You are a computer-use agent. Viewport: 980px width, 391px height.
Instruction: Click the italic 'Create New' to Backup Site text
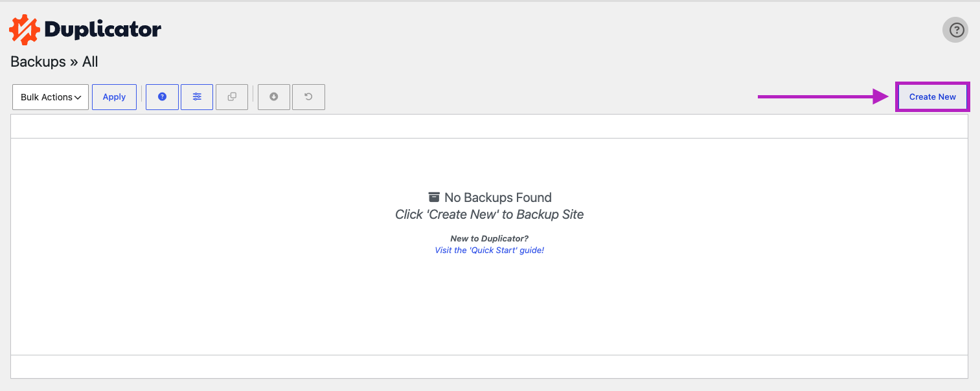490,214
